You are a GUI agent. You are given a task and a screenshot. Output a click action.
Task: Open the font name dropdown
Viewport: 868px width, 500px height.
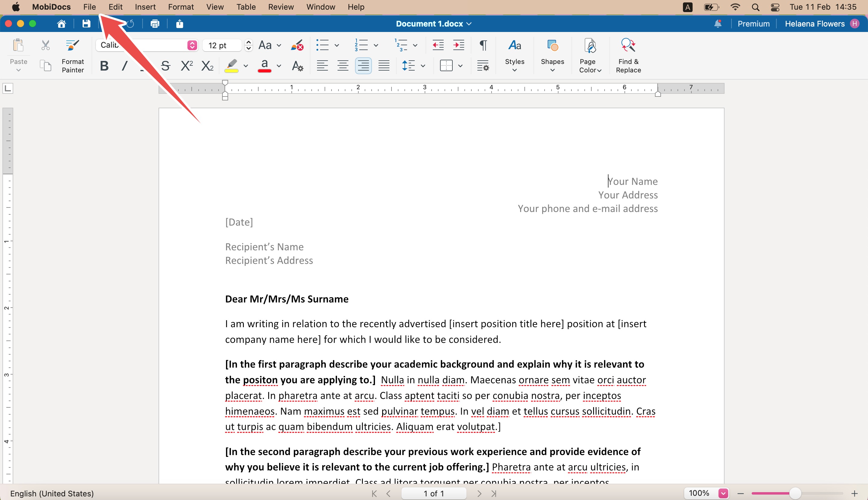[x=192, y=45]
